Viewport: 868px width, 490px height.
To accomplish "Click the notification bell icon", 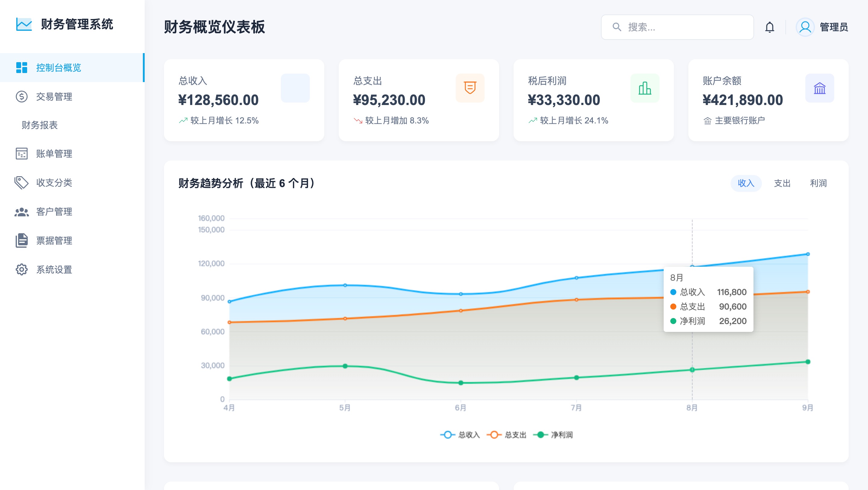I will [770, 27].
